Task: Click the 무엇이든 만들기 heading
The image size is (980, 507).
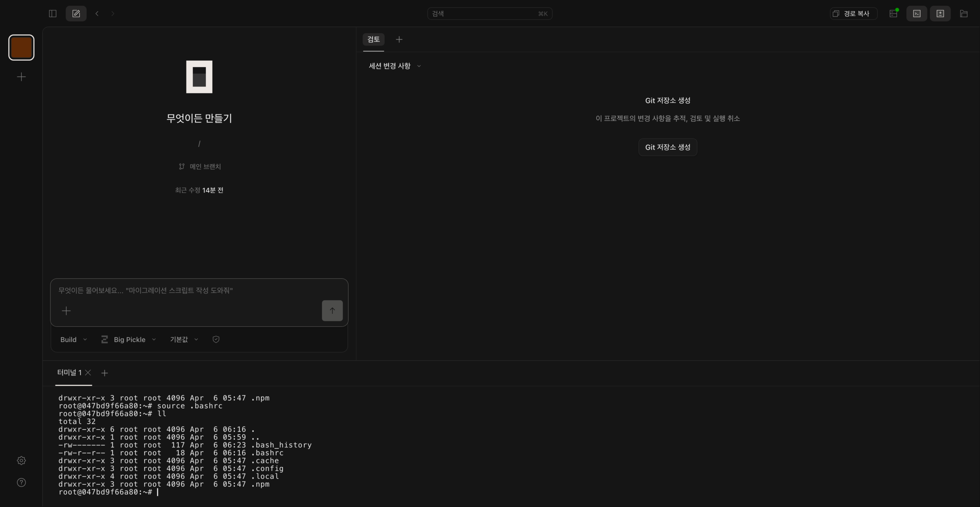Action: pyautogui.click(x=199, y=118)
